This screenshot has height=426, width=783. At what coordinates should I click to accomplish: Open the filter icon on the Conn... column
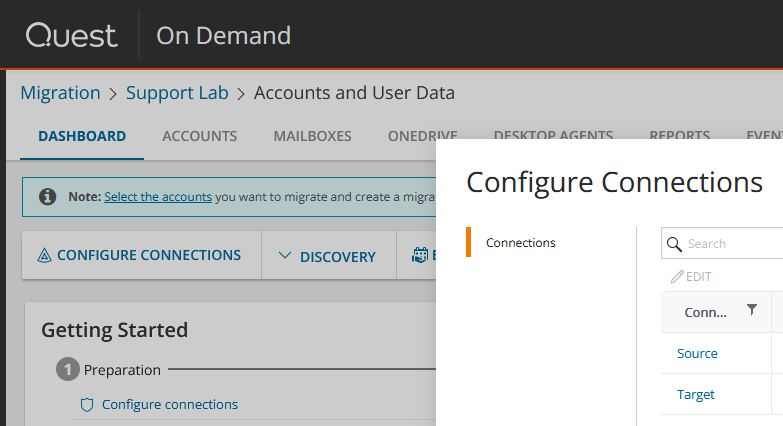pos(752,310)
